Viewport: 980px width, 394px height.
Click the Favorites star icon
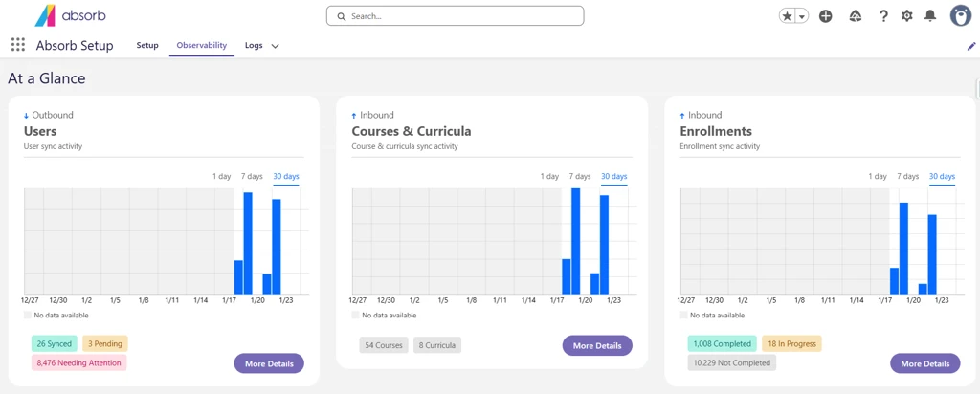[x=787, y=16]
